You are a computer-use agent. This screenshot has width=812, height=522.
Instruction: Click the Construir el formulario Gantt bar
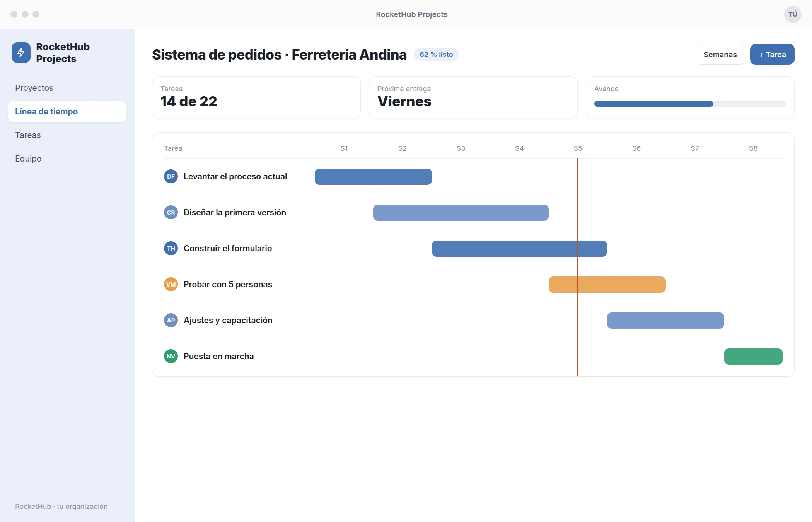519,249
